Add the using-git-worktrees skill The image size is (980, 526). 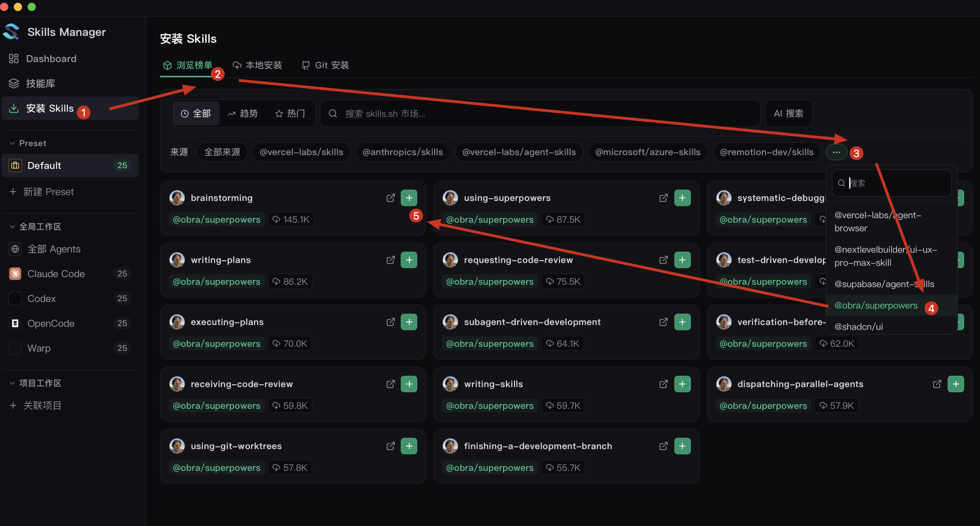409,446
